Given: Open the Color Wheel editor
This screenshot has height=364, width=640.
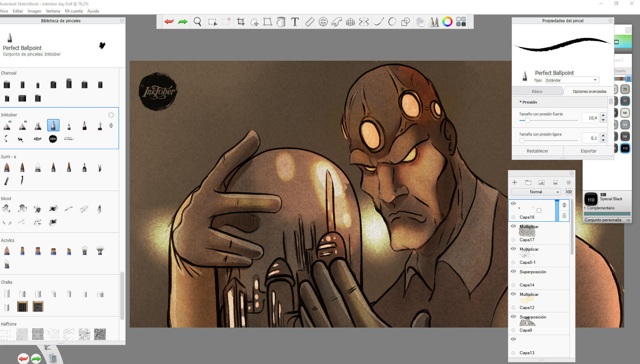Looking at the screenshot, I should (x=447, y=22).
